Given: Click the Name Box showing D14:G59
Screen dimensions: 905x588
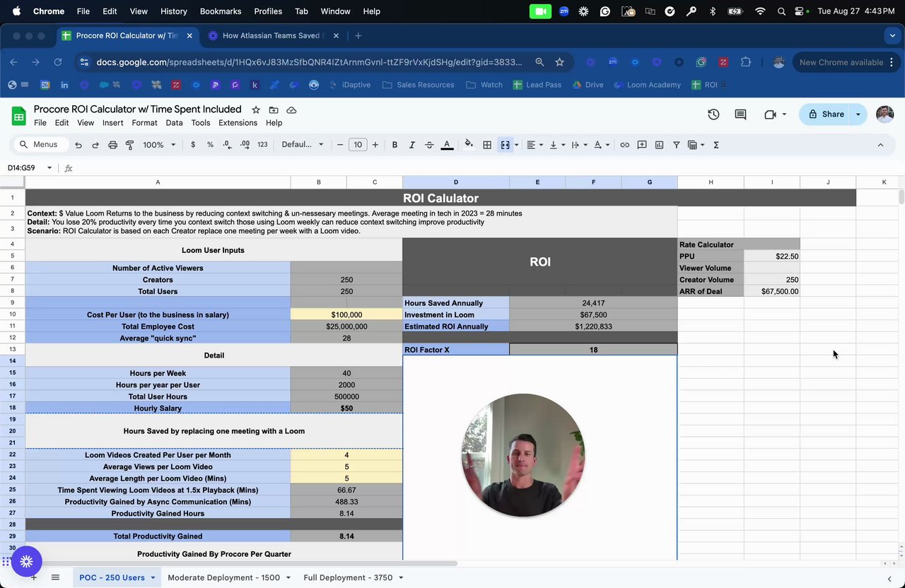Looking at the screenshot, I should click(30, 167).
